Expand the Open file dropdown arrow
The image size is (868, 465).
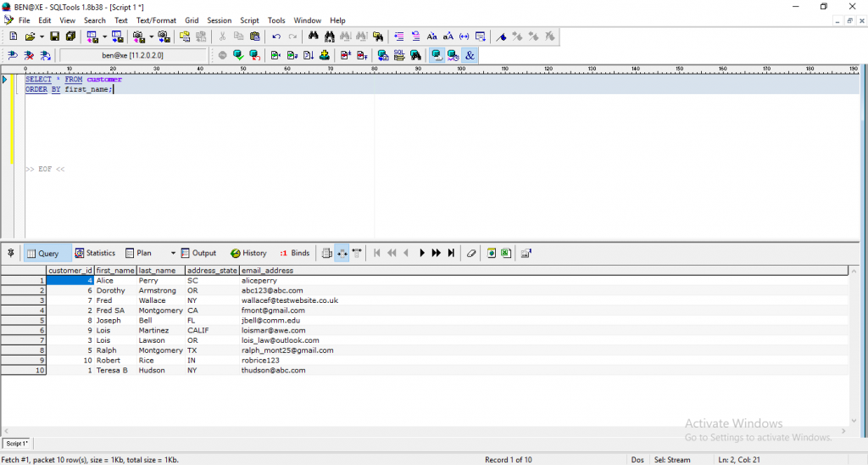tap(42, 36)
